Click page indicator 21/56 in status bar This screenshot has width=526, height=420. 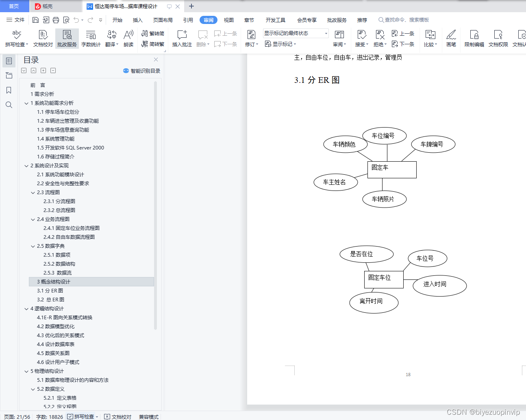(17, 417)
